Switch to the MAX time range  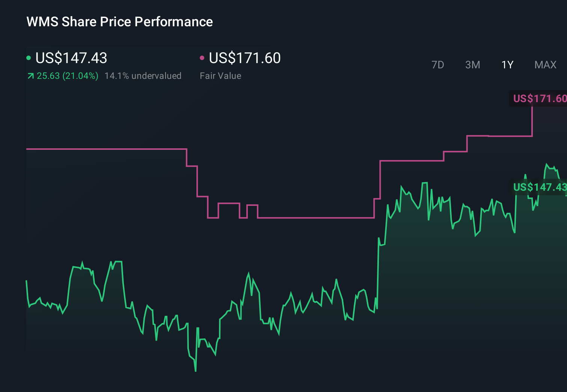[x=545, y=65]
